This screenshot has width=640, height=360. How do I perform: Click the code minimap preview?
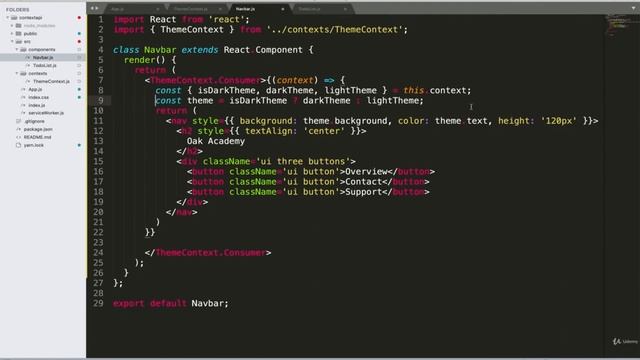(x=617, y=25)
